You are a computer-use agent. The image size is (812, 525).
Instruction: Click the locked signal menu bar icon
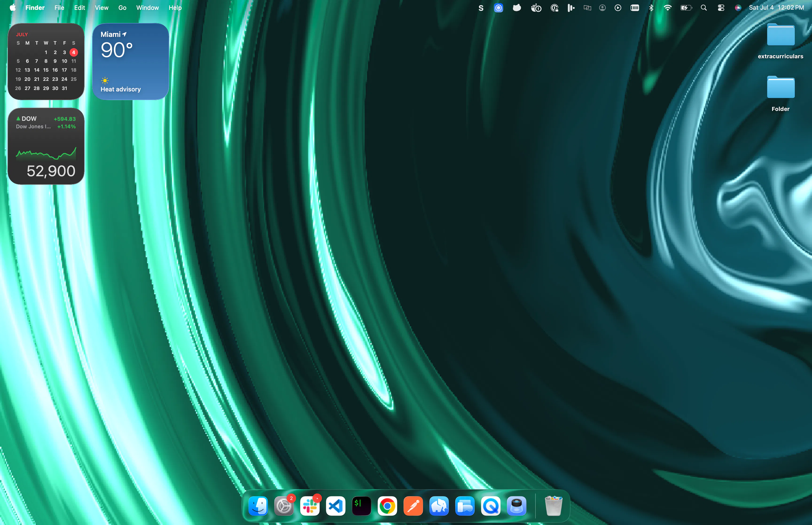tap(554, 8)
